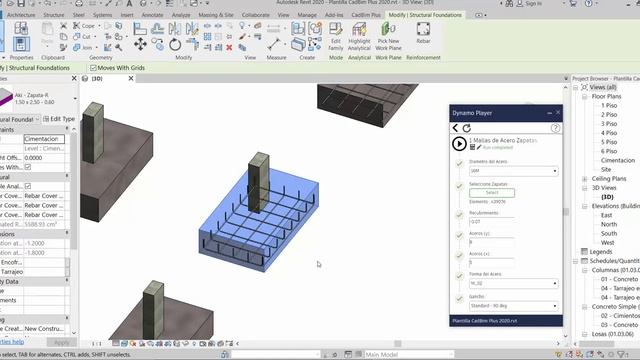Toggle Enable Analytical Model checkbox

[28, 186]
